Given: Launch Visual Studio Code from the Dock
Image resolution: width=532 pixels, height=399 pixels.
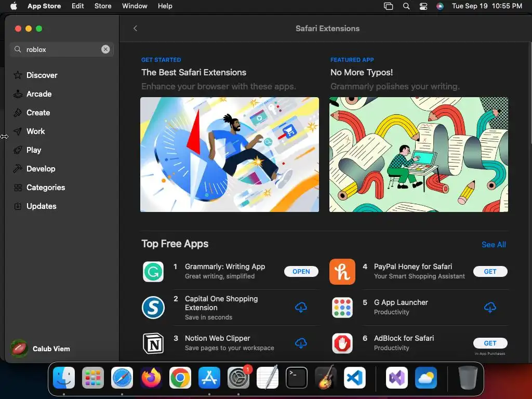Looking at the screenshot, I should click(354, 378).
